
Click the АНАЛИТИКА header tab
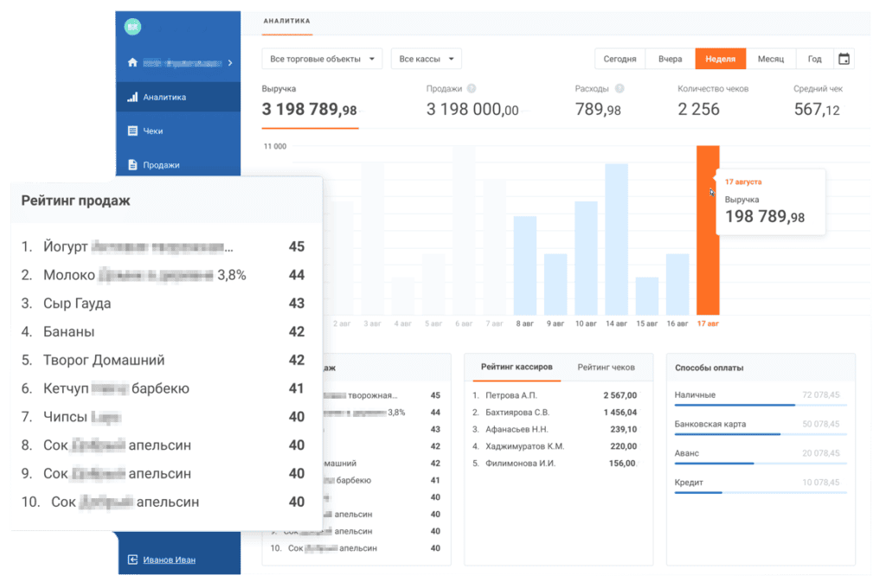(287, 22)
